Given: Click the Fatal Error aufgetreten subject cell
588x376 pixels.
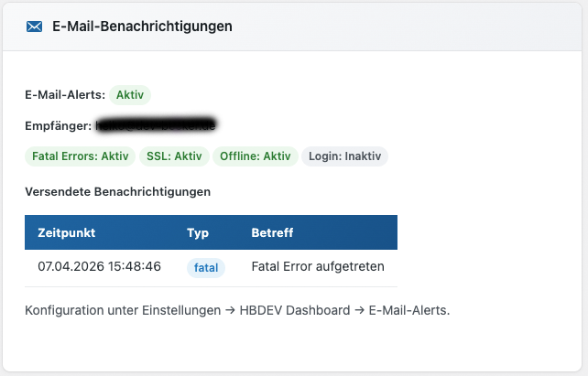Looking at the screenshot, I should click(318, 267).
